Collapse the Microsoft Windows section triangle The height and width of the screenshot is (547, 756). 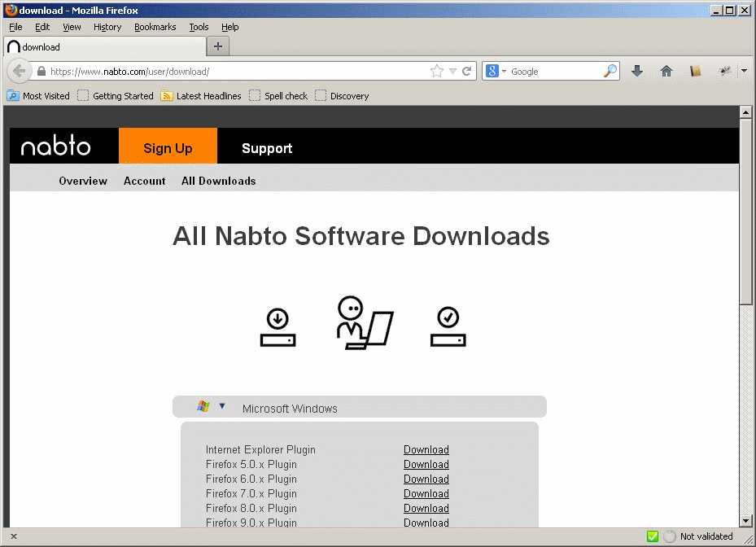click(x=222, y=406)
